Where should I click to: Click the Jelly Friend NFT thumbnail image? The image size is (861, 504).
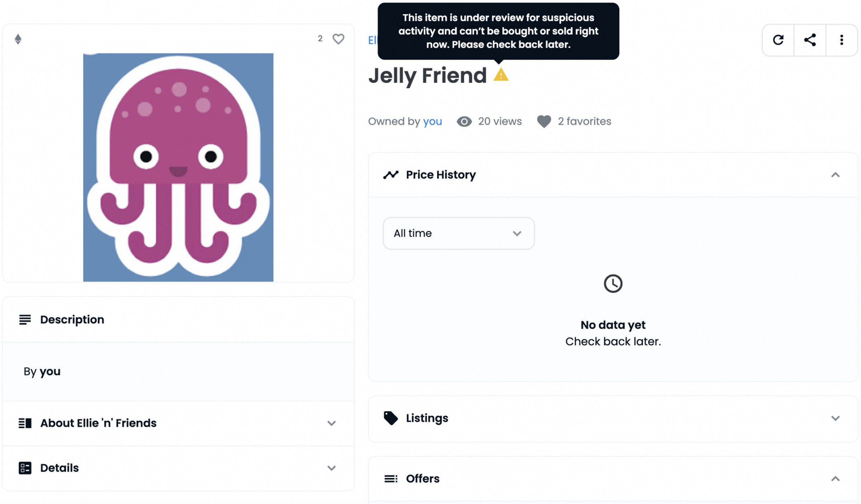[x=178, y=167]
